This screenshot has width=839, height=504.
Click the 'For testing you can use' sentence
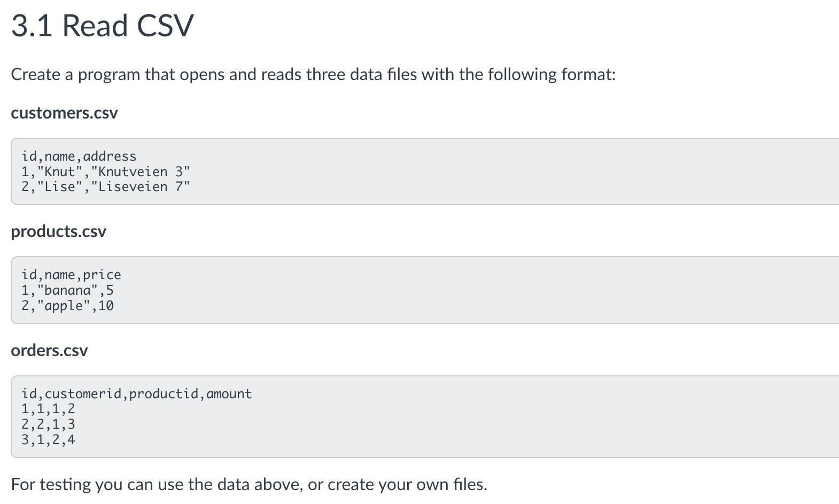pyautogui.click(x=249, y=485)
